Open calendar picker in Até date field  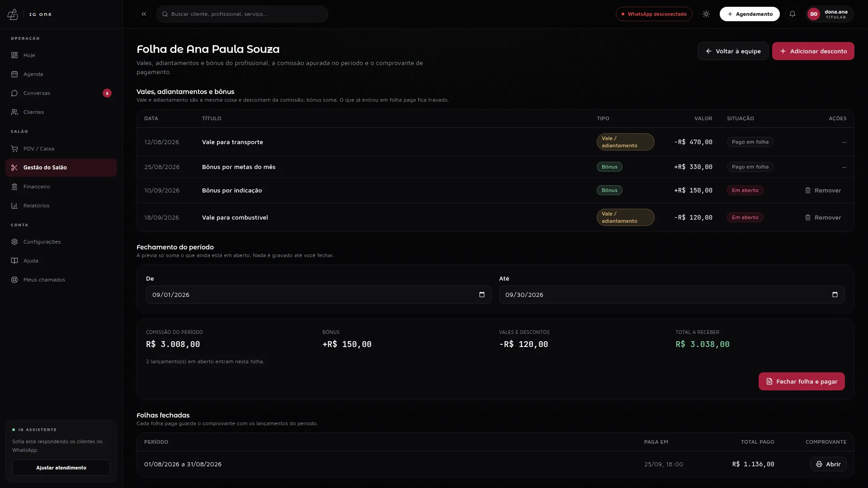[835, 295]
